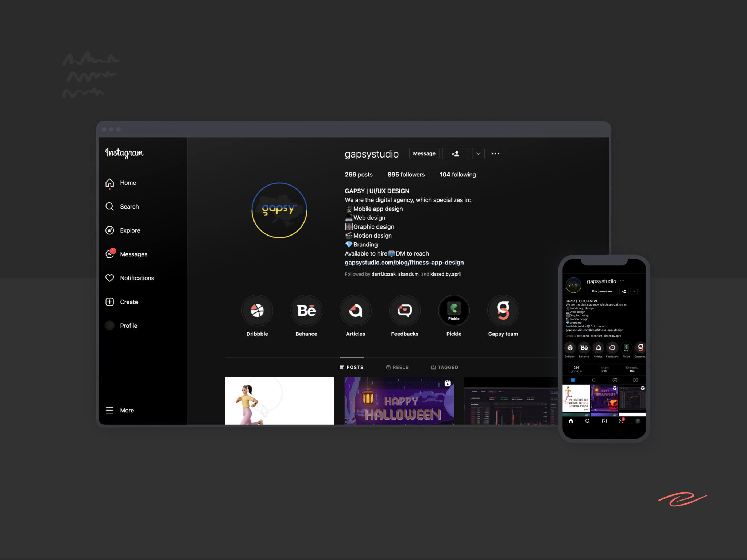This screenshot has height=560, width=747.
Task: Click the Search magnifier icon
Action: (x=110, y=206)
